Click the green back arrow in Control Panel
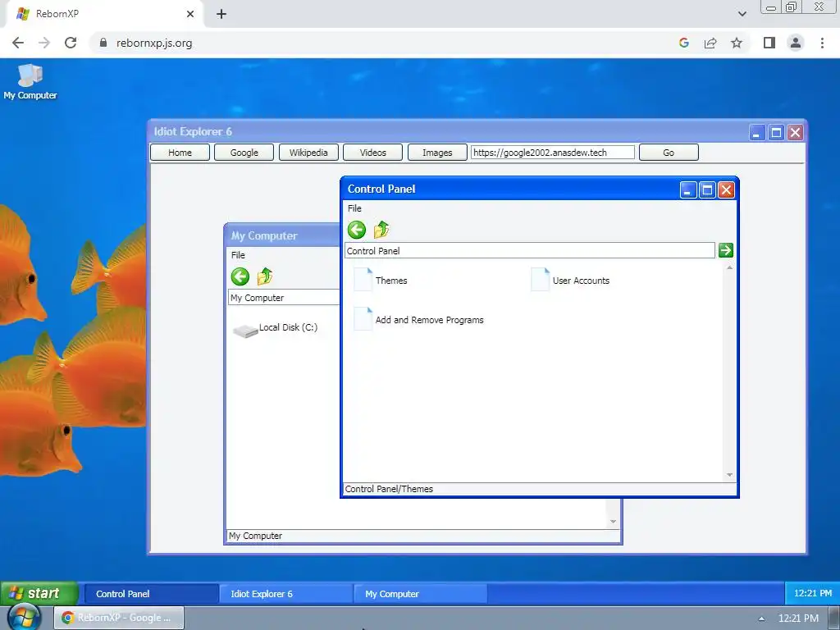The height and width of the screenshot is (630, 840). click(x=356, y=230)
